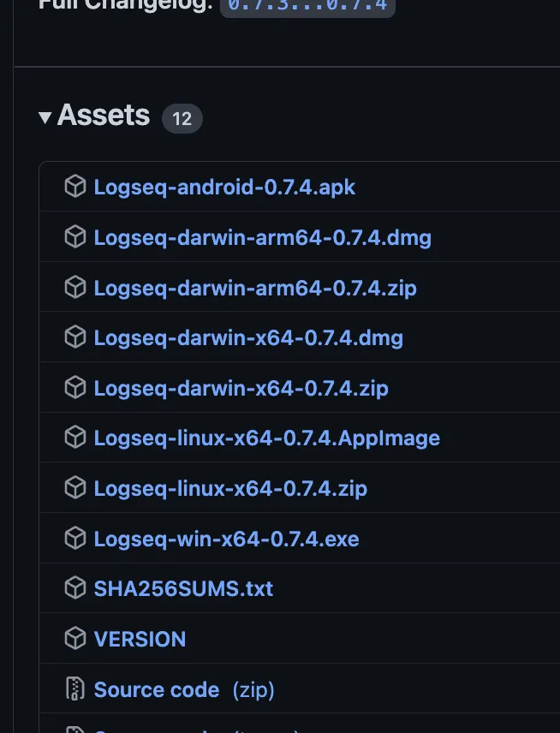
Task: Download Logseq-darwin-x64-0.7.4.dmg via its link
Action: [x=248, y=338]
